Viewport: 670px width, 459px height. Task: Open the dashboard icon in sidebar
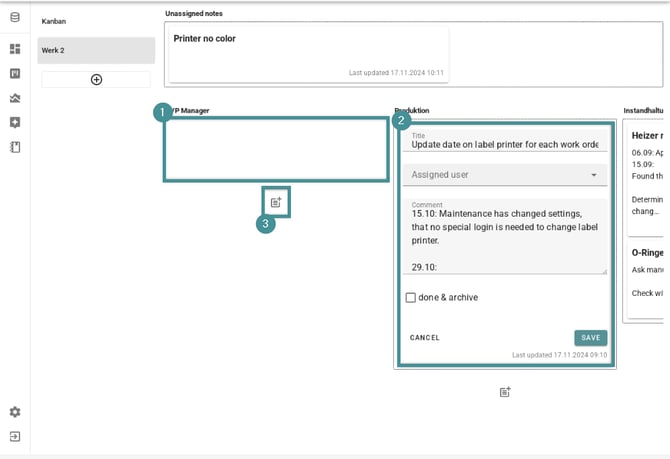click(x=15, y=49)
